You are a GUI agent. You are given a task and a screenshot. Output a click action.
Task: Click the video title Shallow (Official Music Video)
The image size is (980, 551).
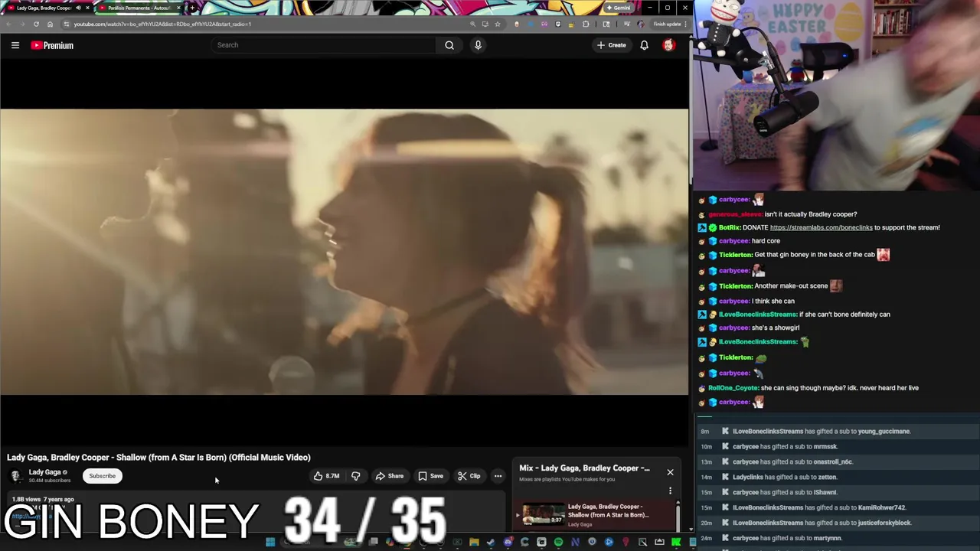[158, 458]
